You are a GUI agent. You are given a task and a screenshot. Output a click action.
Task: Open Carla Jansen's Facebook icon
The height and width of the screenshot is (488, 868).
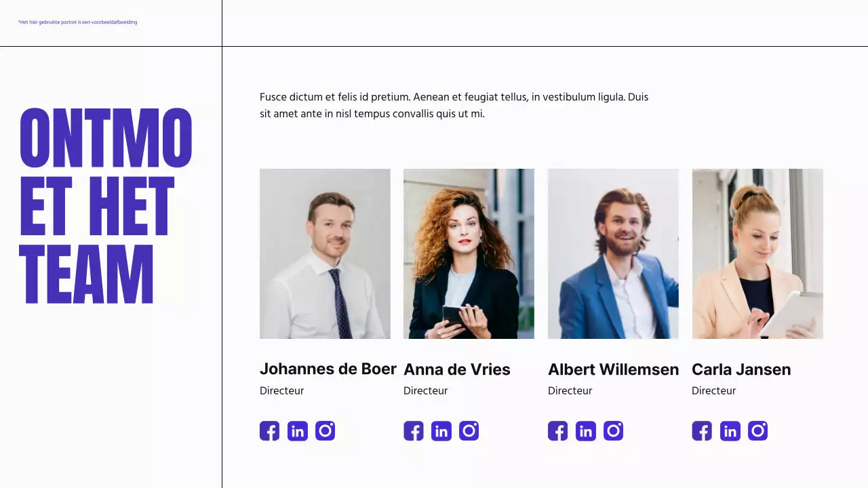point(702,431)
